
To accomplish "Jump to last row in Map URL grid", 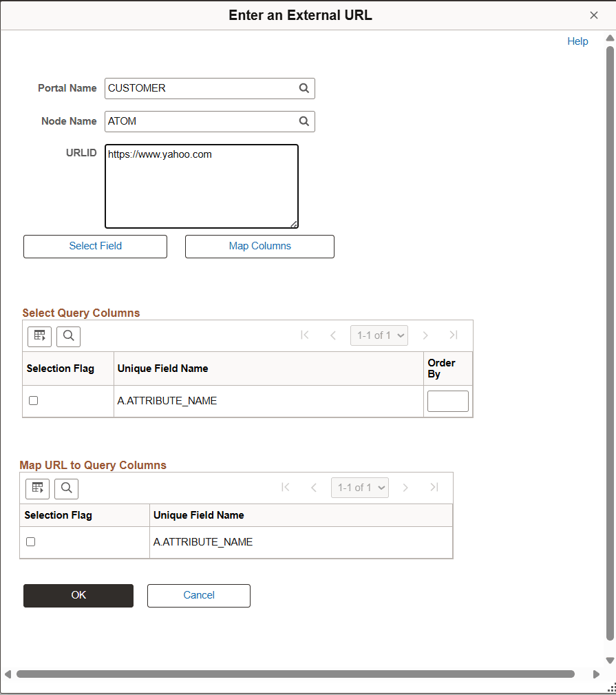I will (434, 488).
